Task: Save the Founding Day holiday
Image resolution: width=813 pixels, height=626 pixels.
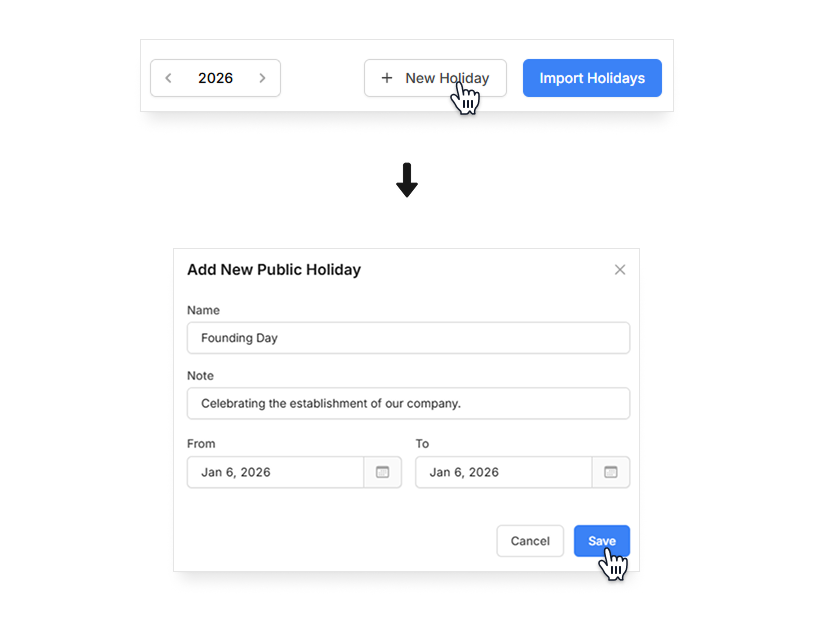Action: coord(601,540)
